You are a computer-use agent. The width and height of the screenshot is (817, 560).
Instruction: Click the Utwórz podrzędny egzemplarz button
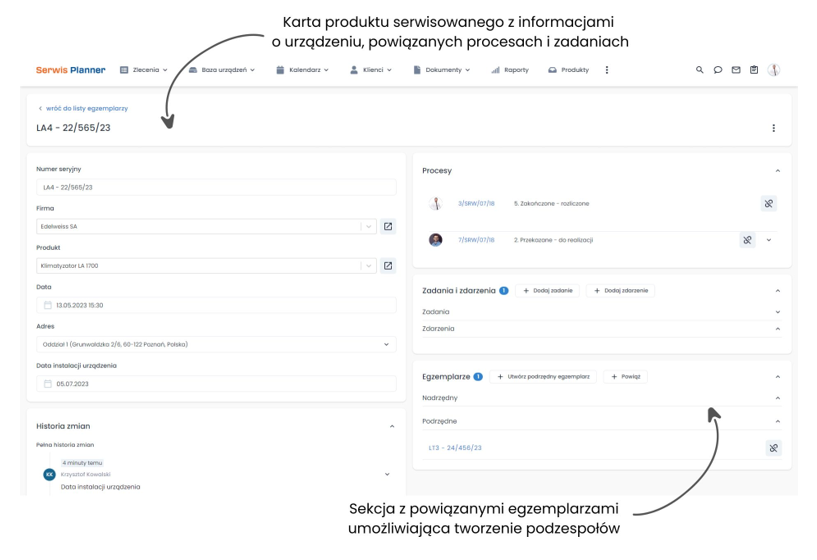click(x=543, y=377)
